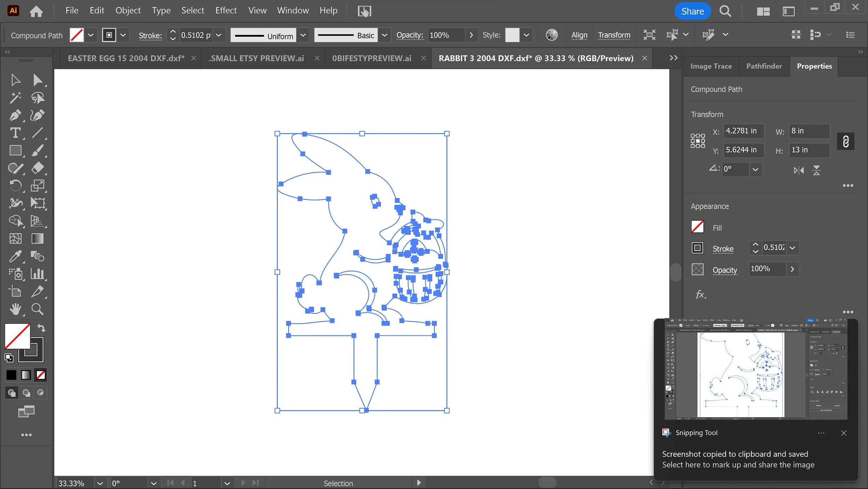Viewport: 868px width, 489px height.
Task: Click the Fill swatch in Appearance
Action: click(x=697, y=227)
